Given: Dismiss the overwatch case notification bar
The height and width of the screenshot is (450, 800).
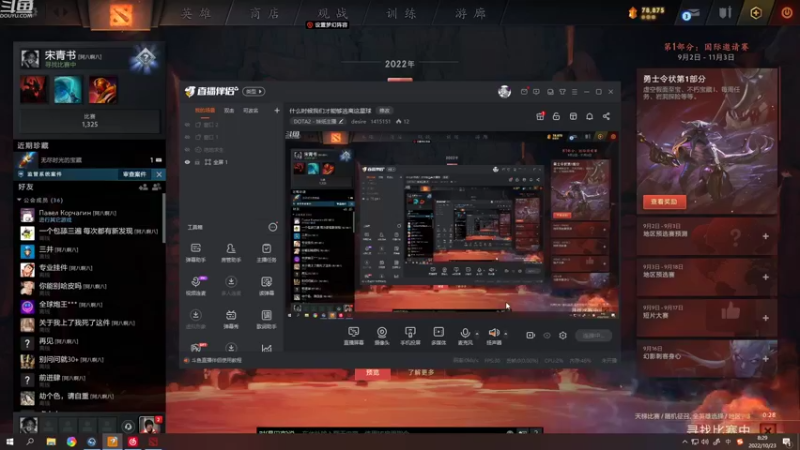Looking at the screenshot, I should coord(159,174).
